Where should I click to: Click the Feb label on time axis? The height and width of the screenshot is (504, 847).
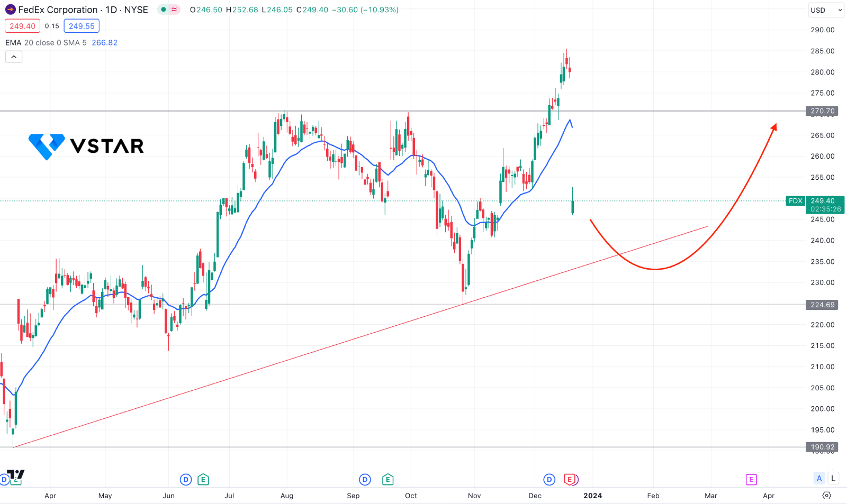pyautogui.click(x=653, y=496)
